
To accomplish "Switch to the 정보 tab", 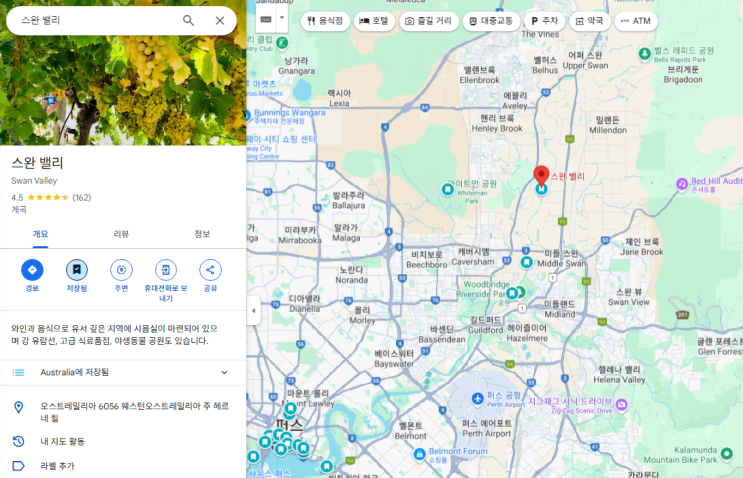I will point(202,234).
